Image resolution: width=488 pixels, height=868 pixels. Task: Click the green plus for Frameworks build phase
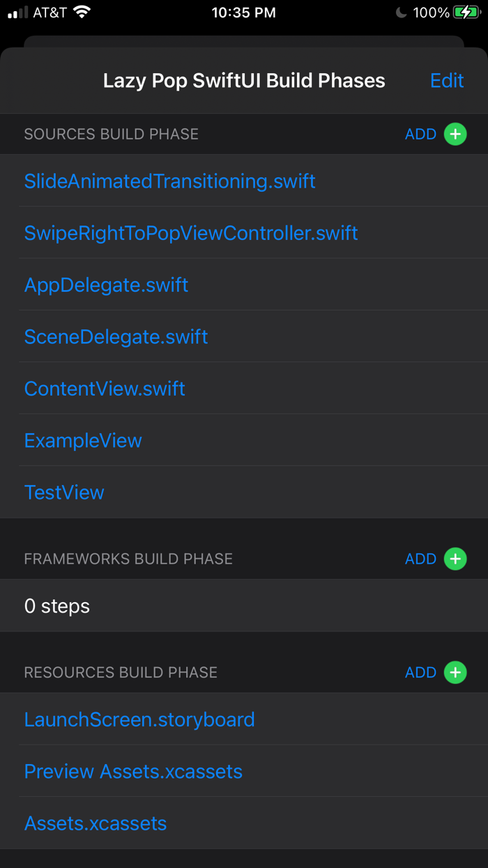point(455,559)
